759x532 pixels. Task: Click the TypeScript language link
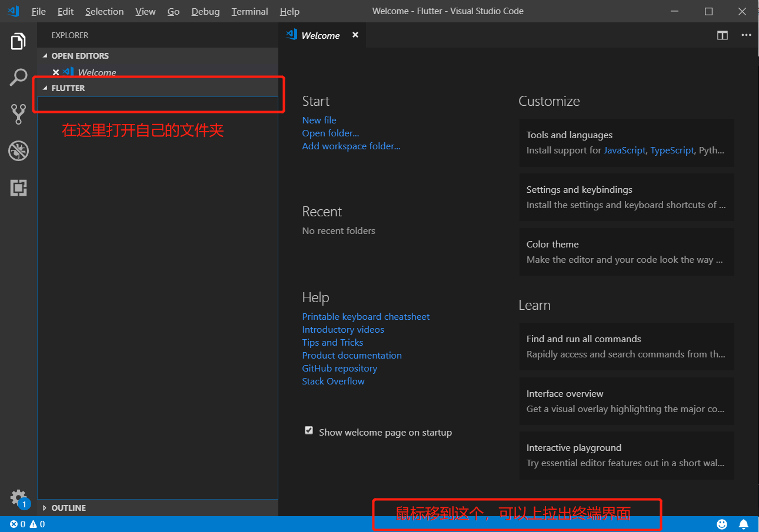pos(673,150)
